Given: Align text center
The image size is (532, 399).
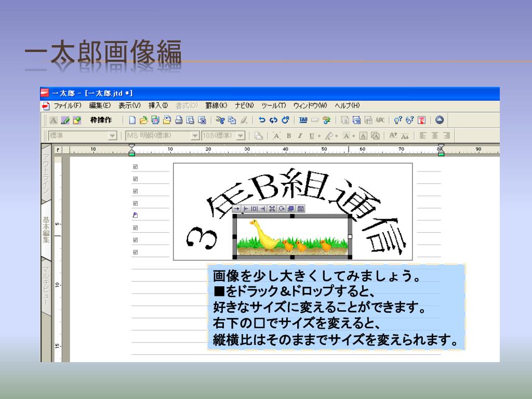Looking at the screenshot, I should pyautogui.click(x=435, y=136).
